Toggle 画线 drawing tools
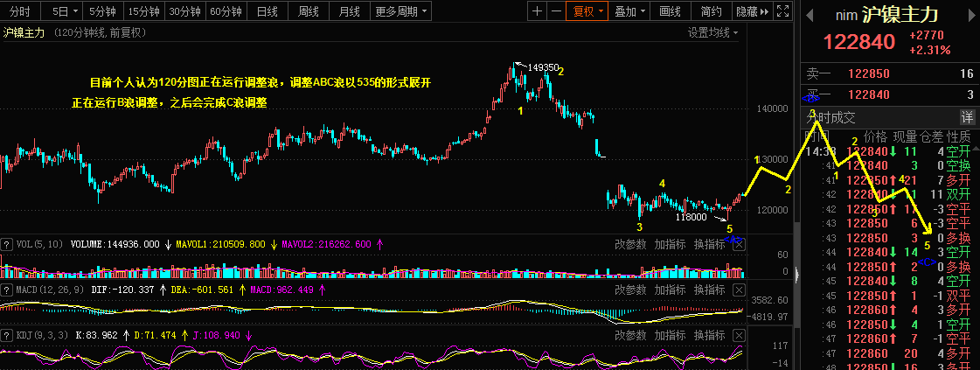Screen dimensions: 980x370 [x=670, y=10]
